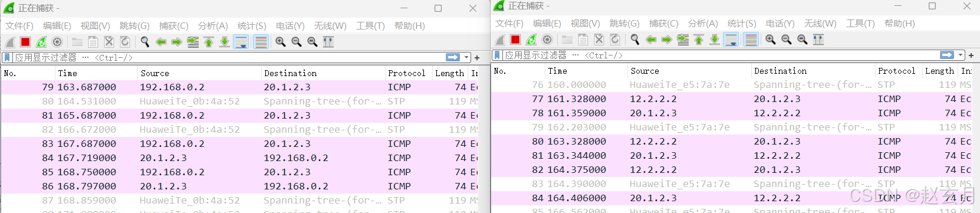Click go to specified packet icon, right window

pos(683,40)
